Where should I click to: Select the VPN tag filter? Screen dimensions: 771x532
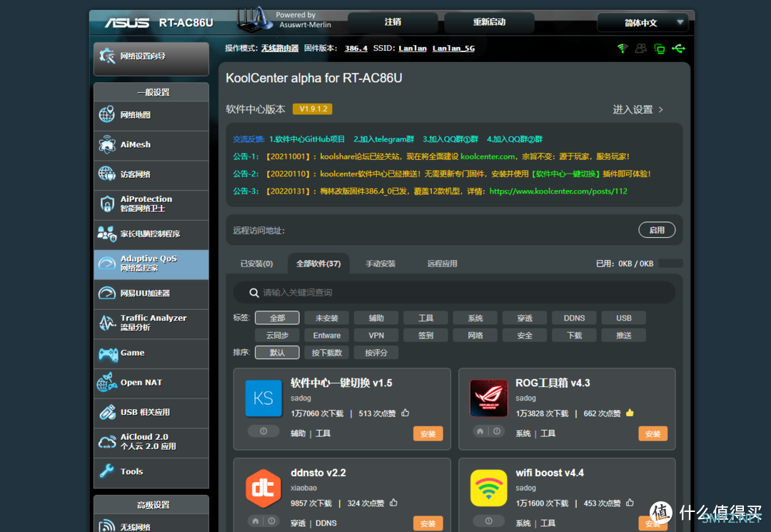[x=376, y=336]
